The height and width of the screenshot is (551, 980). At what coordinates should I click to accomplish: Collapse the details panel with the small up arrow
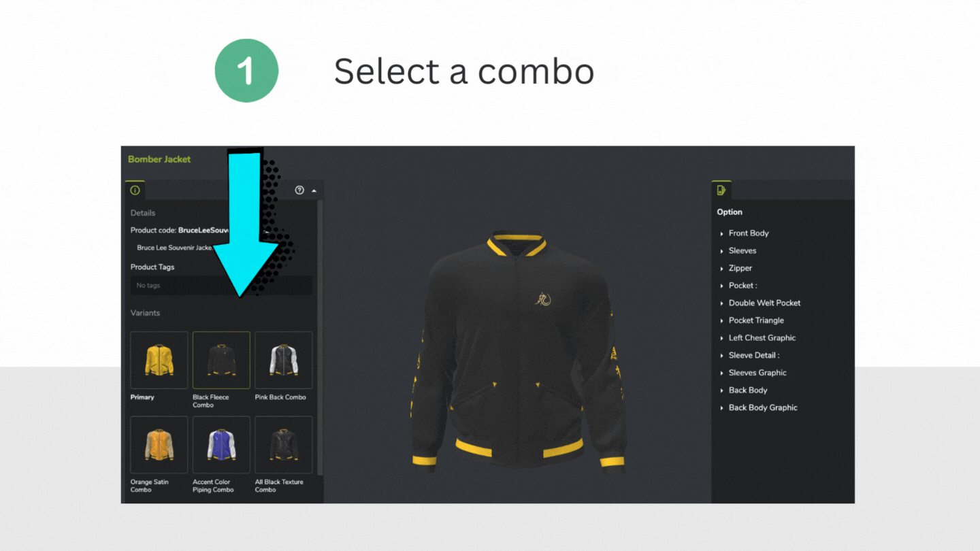(x=314, y=191)
